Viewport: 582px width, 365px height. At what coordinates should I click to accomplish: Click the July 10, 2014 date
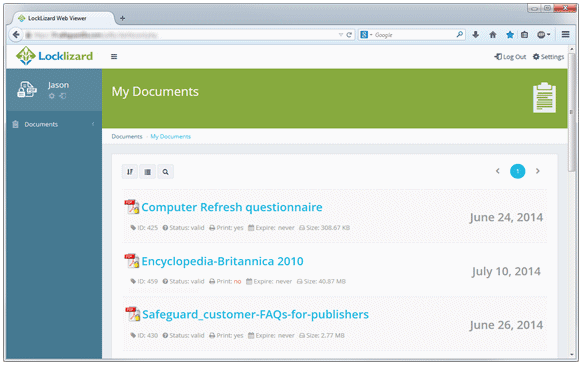(506, 271)
